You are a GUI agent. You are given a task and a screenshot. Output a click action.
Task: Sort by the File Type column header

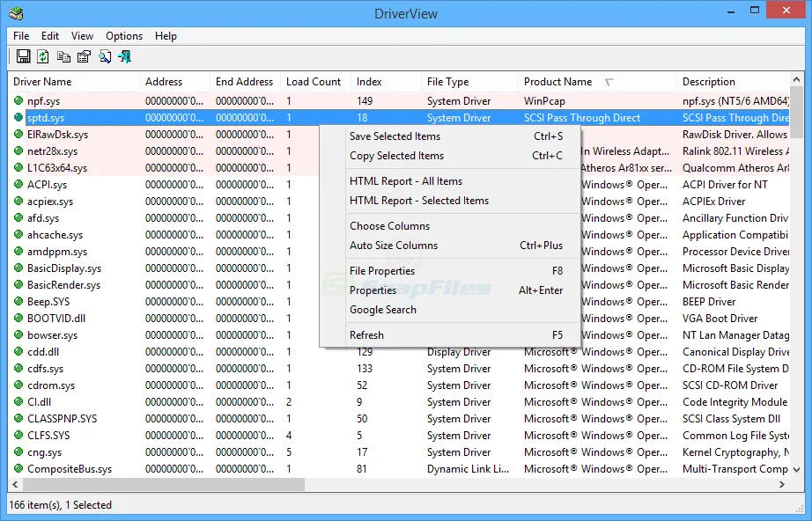(x=470, y=82)
